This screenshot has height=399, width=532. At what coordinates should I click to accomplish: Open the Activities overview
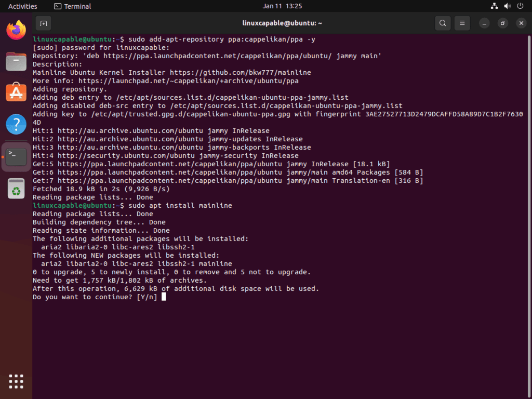[x=22, y=6]
